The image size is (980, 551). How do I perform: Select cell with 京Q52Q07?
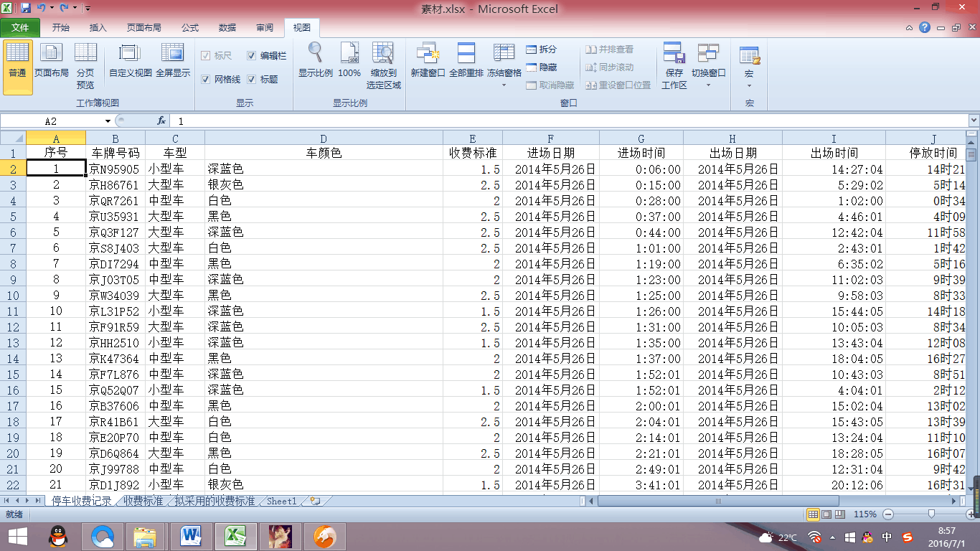(x=116, y=390)
